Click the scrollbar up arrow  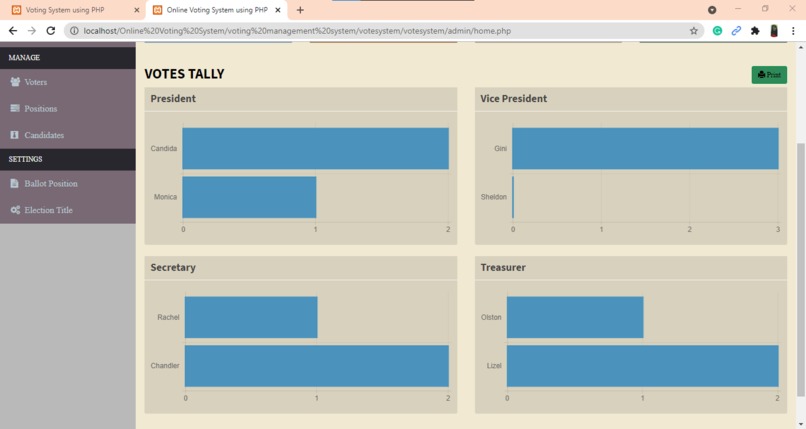coord(800,47)
